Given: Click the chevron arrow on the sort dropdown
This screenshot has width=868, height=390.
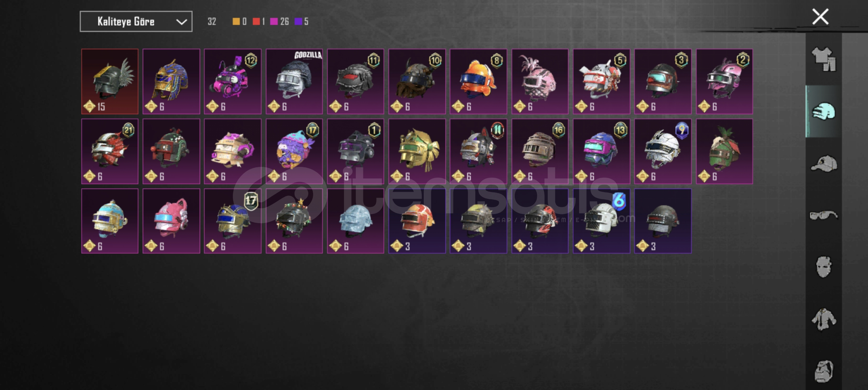Looking at the screenshot, I should (x=181, y=22).
